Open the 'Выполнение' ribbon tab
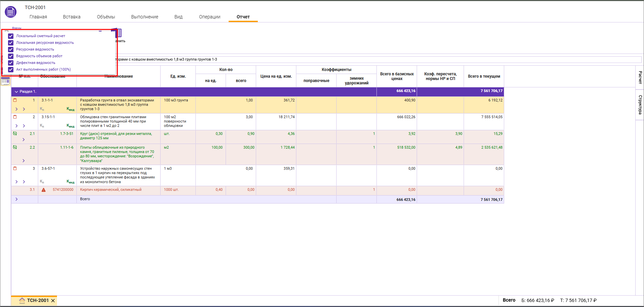Screen dimensions: 644x307 pyautogui.click(x=144, y=17)
